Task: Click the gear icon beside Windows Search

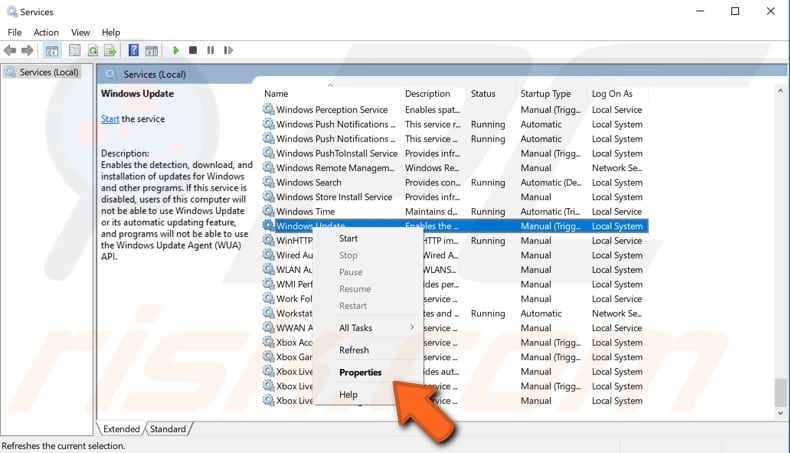Action: click(x=269, y=182)
